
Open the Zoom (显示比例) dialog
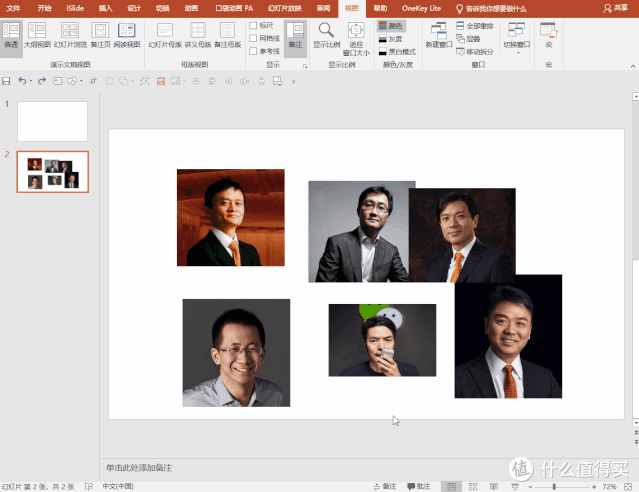326,36
